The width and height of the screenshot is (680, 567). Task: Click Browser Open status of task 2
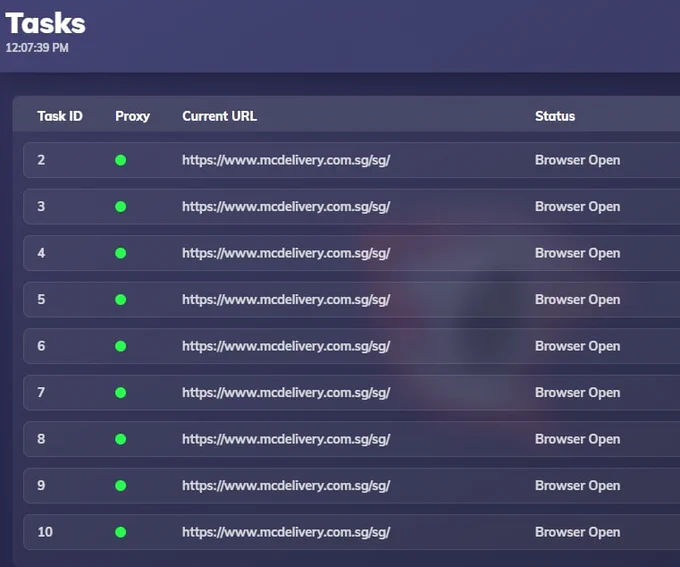coord(577,161)
